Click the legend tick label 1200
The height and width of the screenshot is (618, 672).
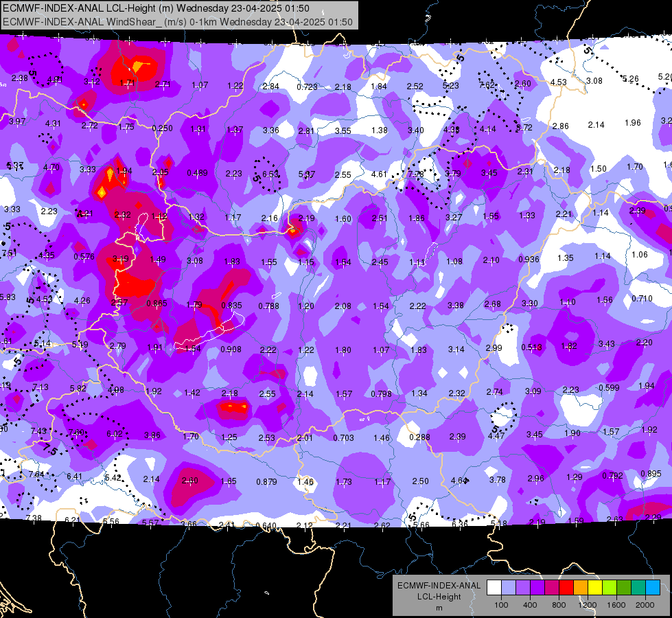(588, 605)
